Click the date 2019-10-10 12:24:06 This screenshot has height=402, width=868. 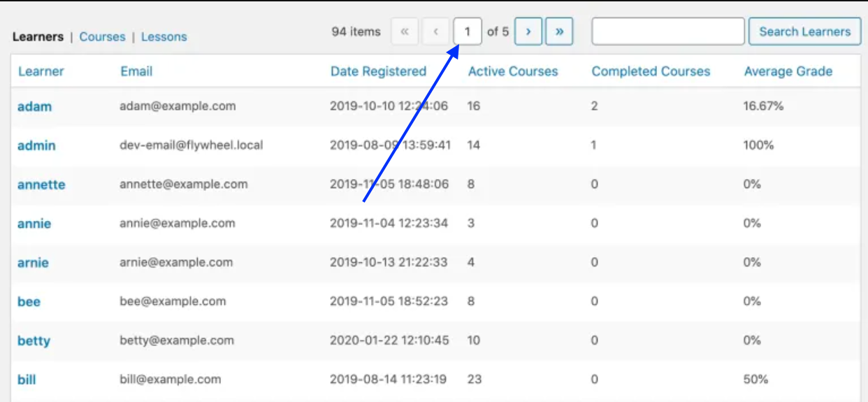(389, 106)
